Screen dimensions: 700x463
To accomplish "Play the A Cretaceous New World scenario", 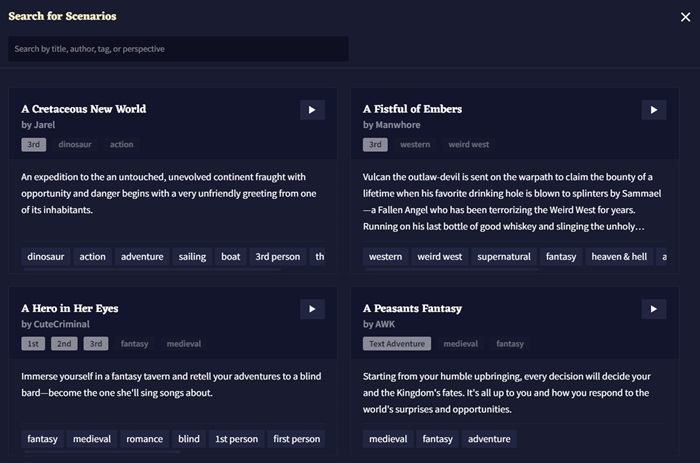I will (x=312, y=110).
